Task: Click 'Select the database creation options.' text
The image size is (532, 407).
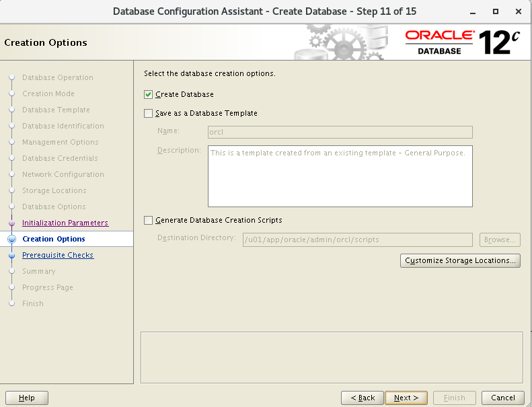Action: [210, 73]
